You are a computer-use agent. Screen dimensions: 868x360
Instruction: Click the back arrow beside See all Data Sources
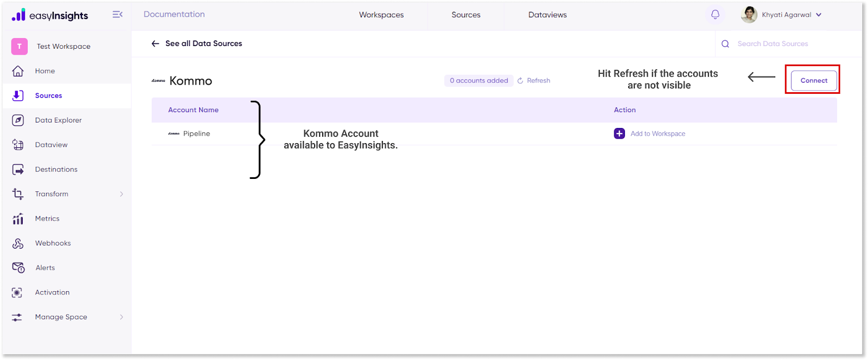point(156,43)
